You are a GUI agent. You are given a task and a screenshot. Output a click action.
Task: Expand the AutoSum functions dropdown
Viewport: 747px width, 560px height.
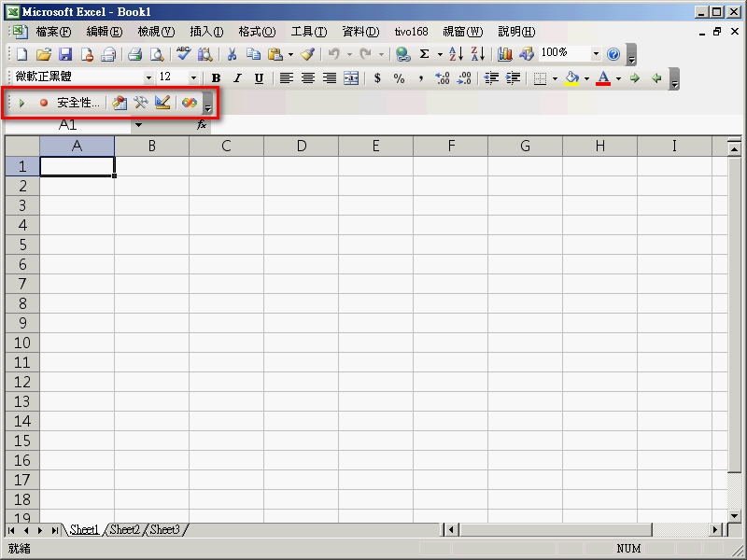click(440, 55)
